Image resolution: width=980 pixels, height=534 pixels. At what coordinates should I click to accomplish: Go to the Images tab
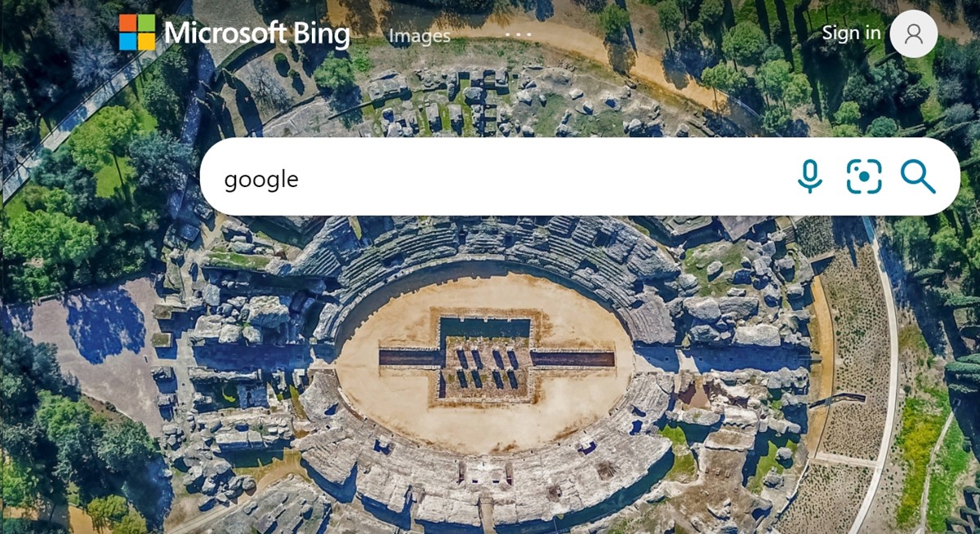point(420,36)
